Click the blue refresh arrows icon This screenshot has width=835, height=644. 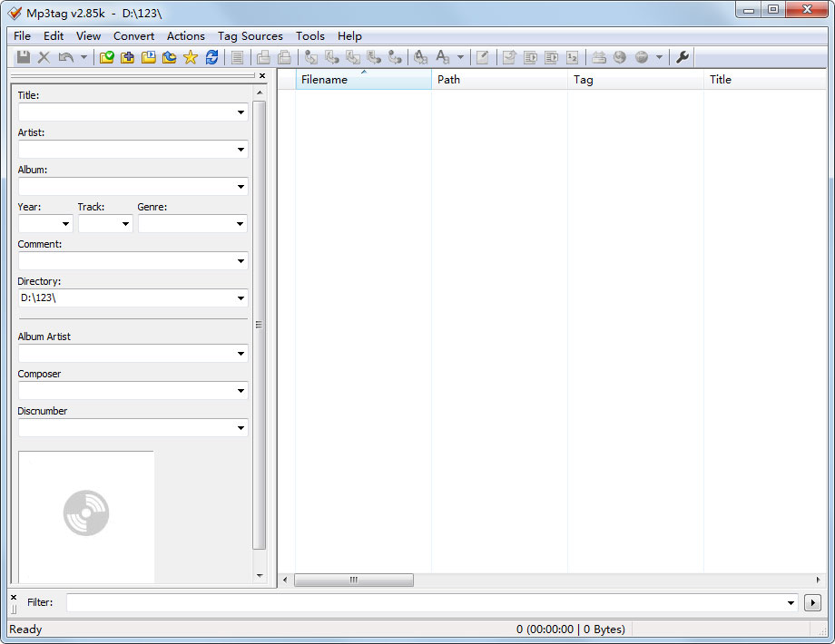tap(211, 57)
